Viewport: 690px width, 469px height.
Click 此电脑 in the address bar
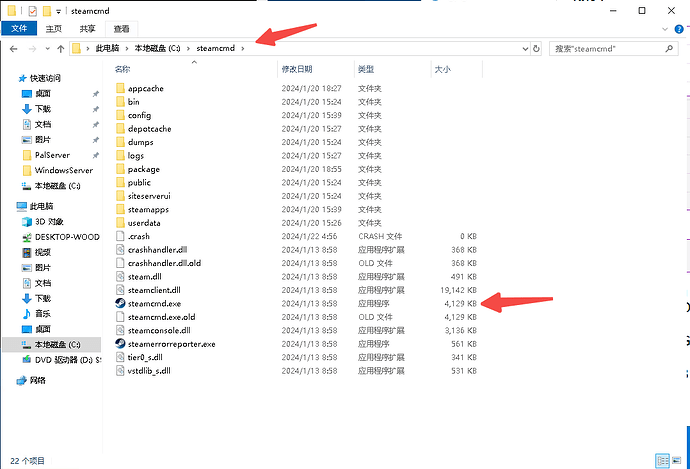click(107, 48)
